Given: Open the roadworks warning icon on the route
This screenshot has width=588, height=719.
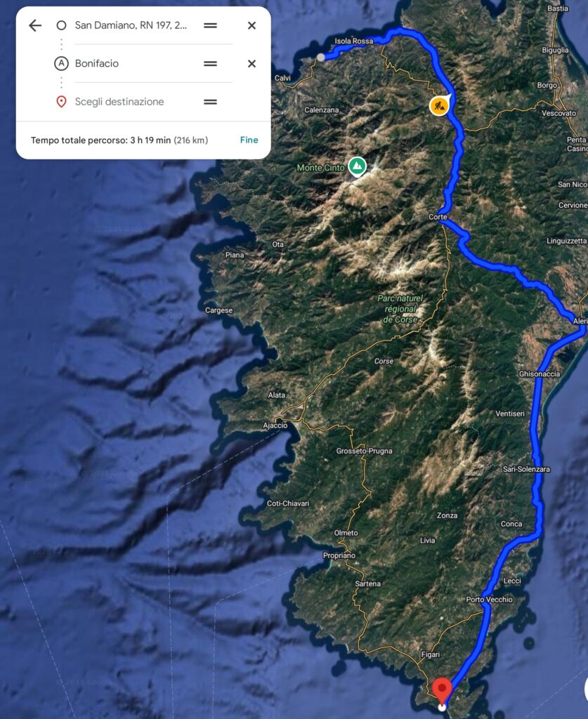Looking at the screenshot, I should point(439,105).
